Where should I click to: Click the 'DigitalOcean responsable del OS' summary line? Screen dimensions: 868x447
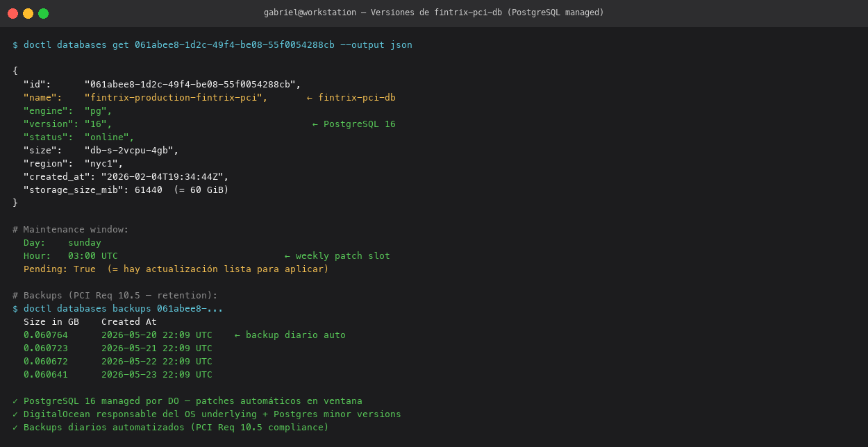point(207,414)
